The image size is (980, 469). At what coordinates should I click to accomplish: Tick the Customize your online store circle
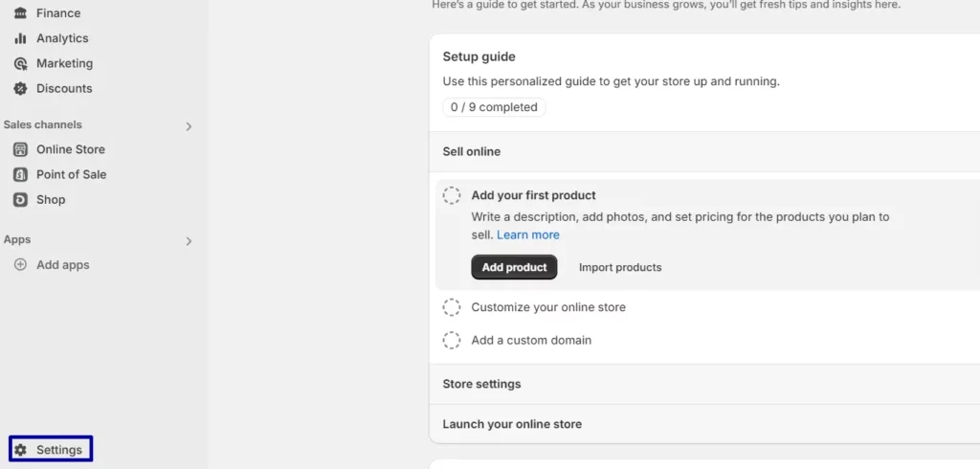tap(452, 307)
